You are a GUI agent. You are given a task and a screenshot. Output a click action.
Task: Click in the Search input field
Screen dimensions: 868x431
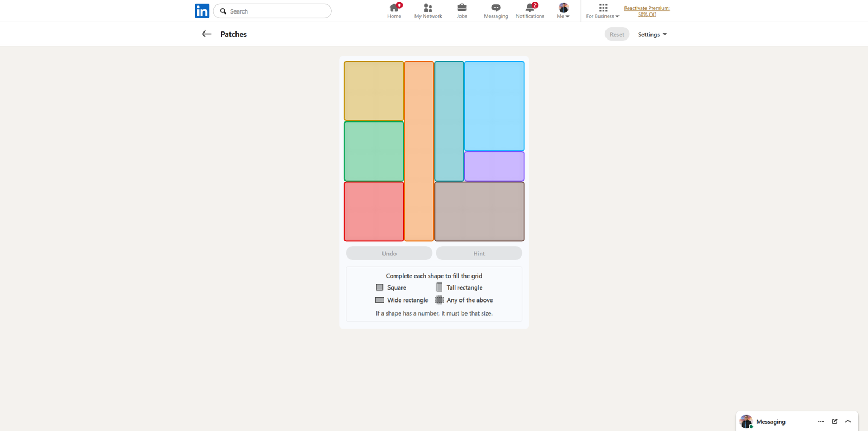click(278, 11)
